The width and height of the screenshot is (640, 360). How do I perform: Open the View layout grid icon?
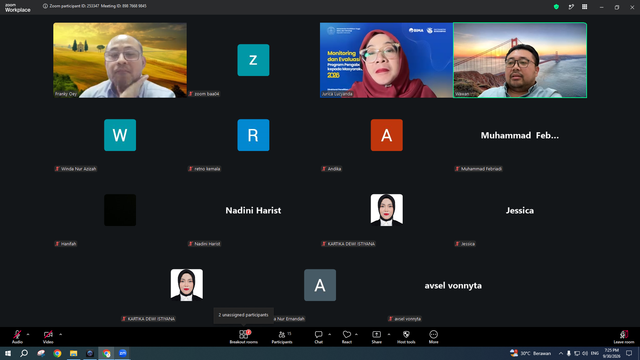click(584, 7)
